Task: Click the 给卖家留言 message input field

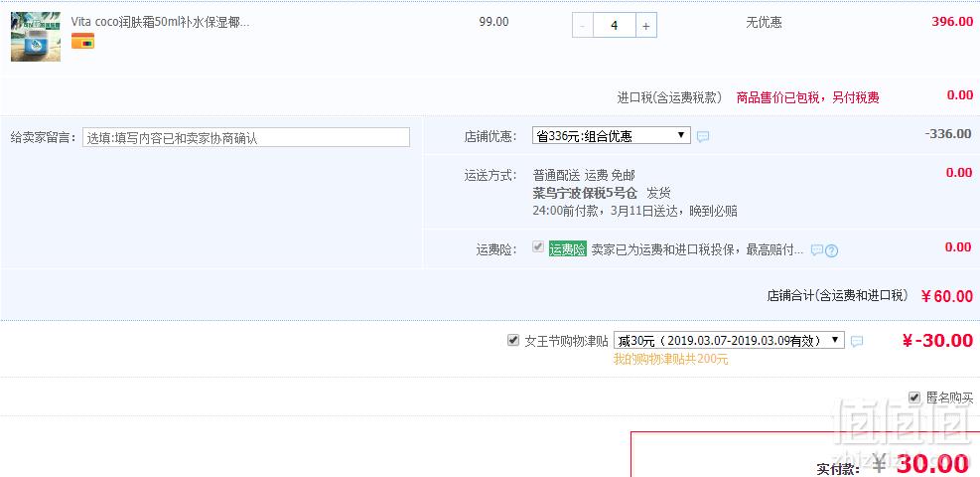Action: 246,137
